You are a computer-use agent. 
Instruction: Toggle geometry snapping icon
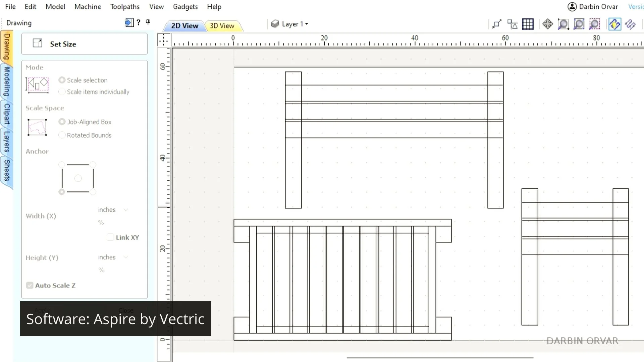pyautogui.click(x=496, y=24)
